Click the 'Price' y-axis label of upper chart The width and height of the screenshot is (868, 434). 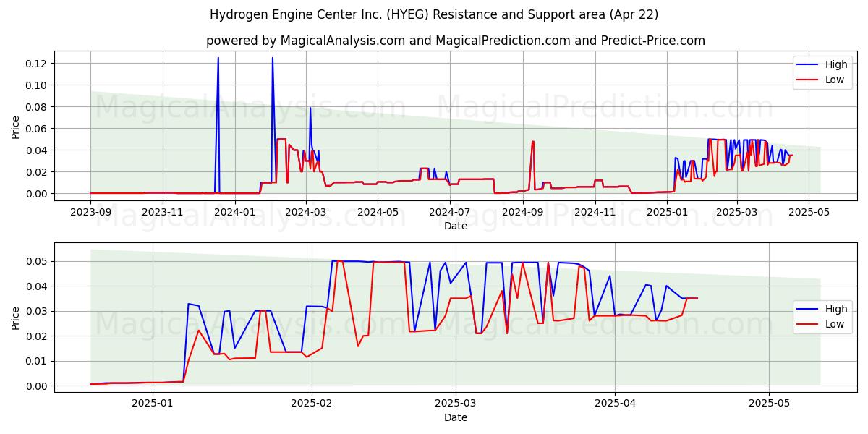coord(16,127)
